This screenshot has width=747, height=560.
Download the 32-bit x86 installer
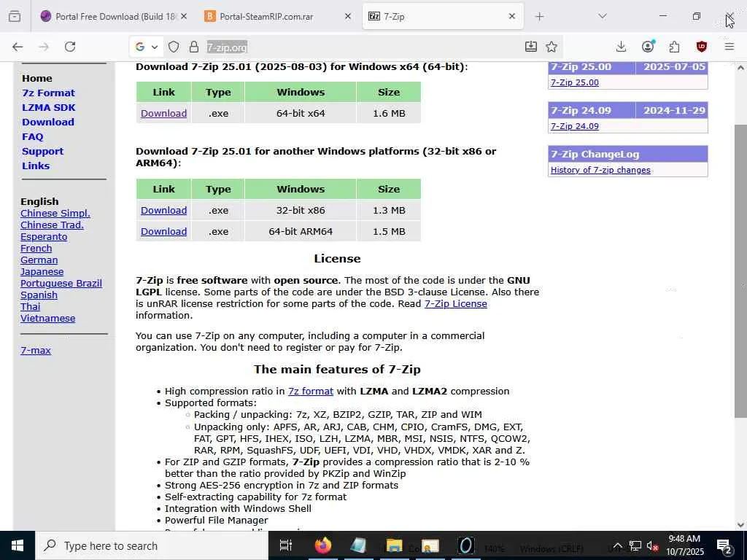click(x=163, y=211)
